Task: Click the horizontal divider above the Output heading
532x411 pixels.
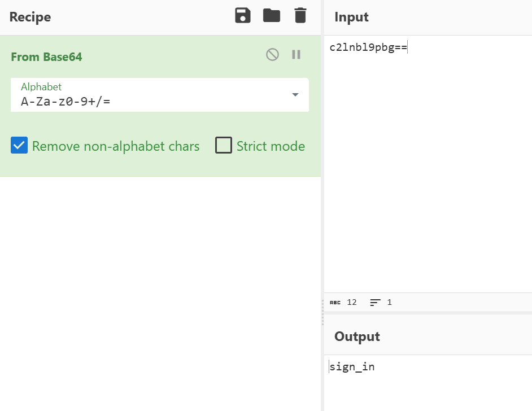Action: [x=428, y=313]
